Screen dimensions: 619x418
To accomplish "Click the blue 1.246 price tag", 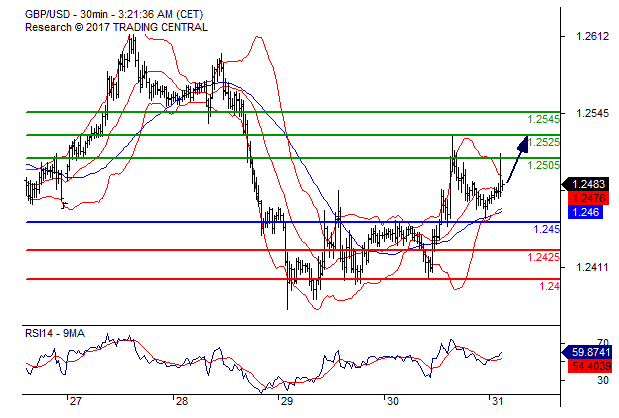I will coord(585,212).
